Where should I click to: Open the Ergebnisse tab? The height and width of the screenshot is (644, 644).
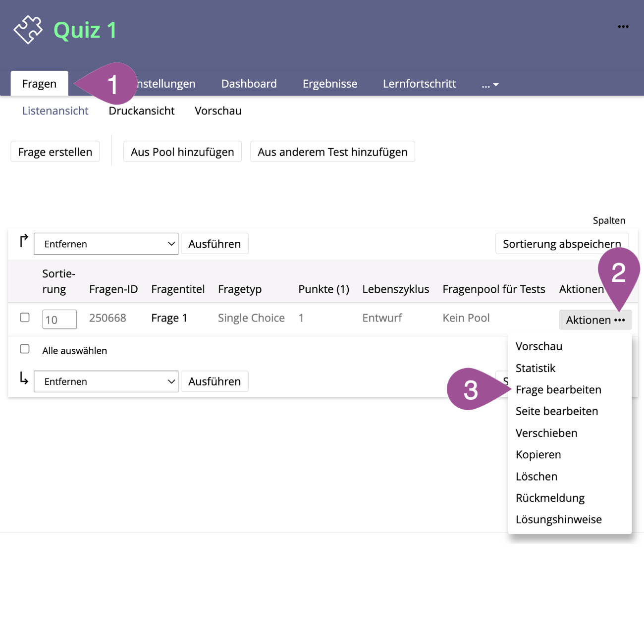tap(329, 84)
